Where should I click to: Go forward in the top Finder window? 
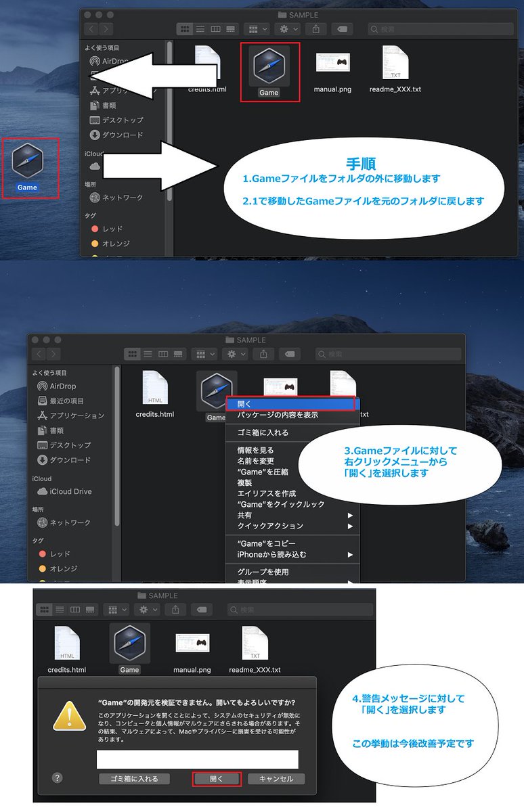click(108, 29)
